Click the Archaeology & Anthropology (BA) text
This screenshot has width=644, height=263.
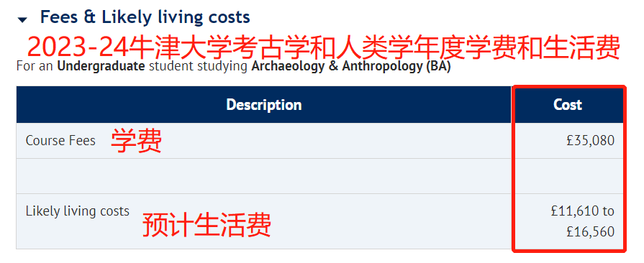[350, 66]
